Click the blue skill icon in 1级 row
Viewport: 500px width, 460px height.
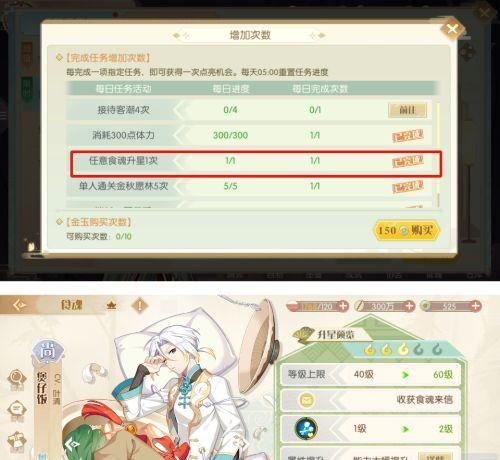pyautogui.click(x=306, y=428)
